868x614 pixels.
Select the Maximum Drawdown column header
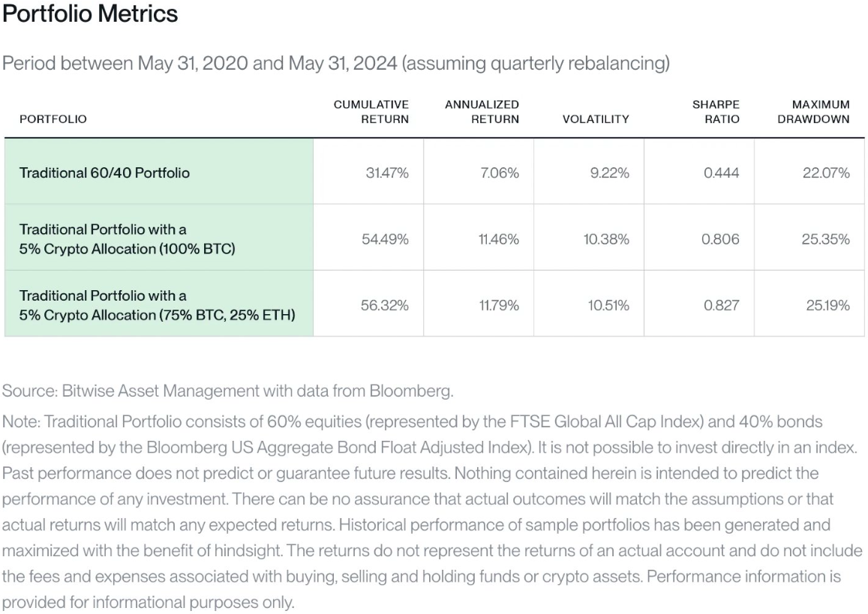coord(813,112)
